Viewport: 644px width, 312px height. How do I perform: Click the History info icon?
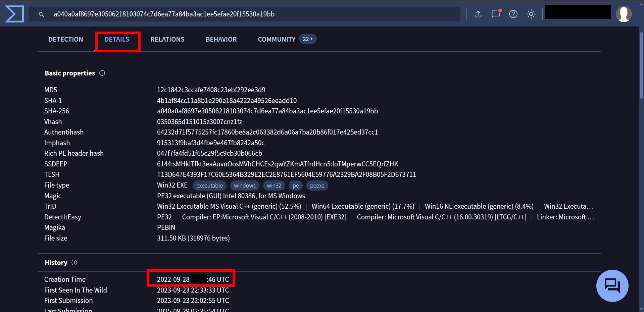tap(75, 263)
